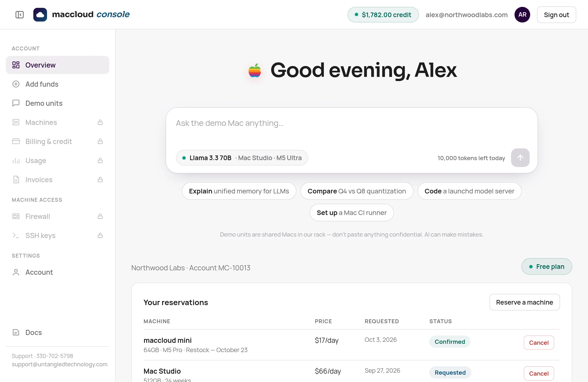Image resolution: width=588 pixels, height=382 pixels.
Task: Click the 10,000 tokens left today text
Action: tap(471, 158)
